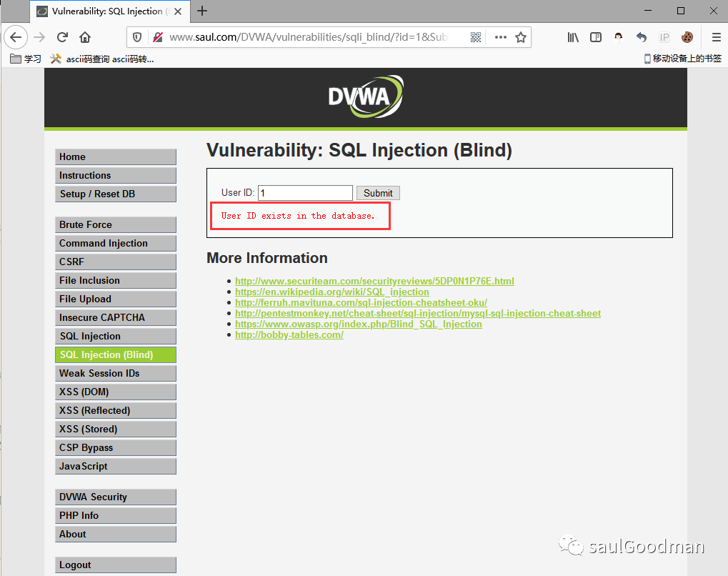
Task: Open the cookie extension icon
Action: (x=687, y=37)
